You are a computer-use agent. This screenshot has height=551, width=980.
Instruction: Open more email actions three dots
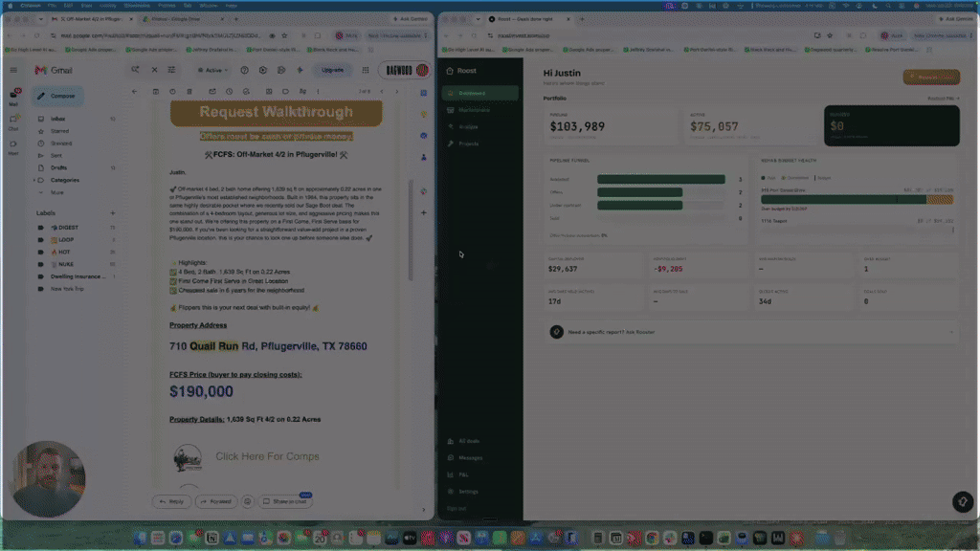coord(318,91)
